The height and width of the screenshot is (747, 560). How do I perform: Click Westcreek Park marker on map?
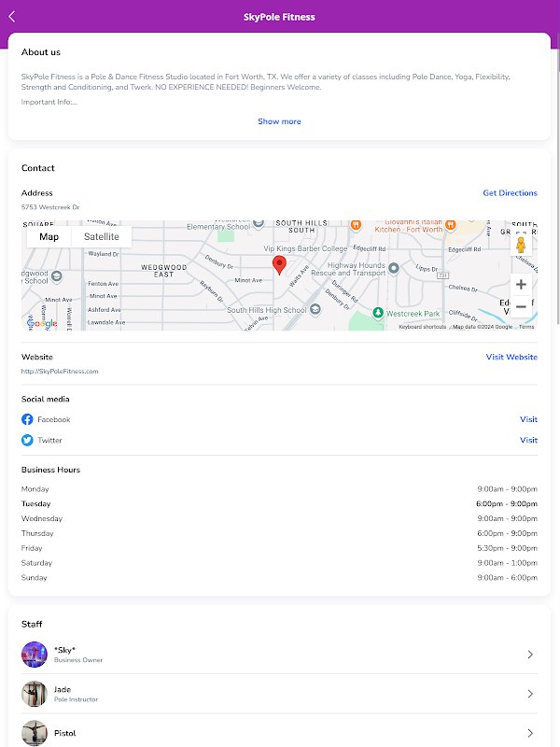pyautogui.click(x=378, y=313)
